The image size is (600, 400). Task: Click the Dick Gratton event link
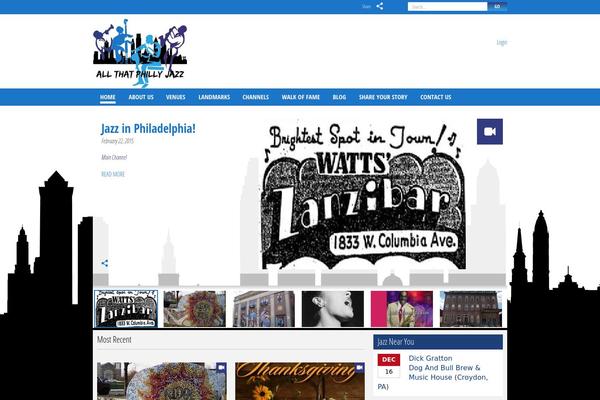pos(430,358)
